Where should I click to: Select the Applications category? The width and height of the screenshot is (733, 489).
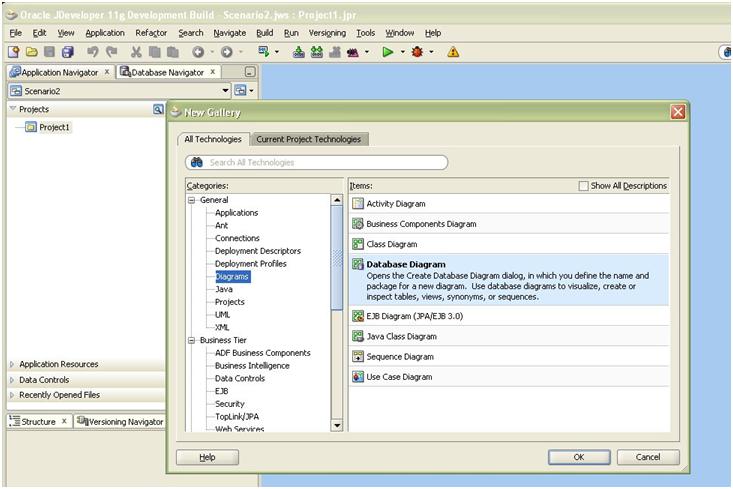click(x=237, y=213)
